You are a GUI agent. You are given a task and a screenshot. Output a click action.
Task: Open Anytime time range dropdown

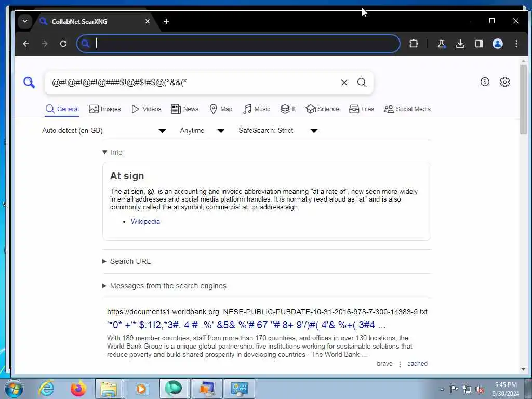[202, 130]
